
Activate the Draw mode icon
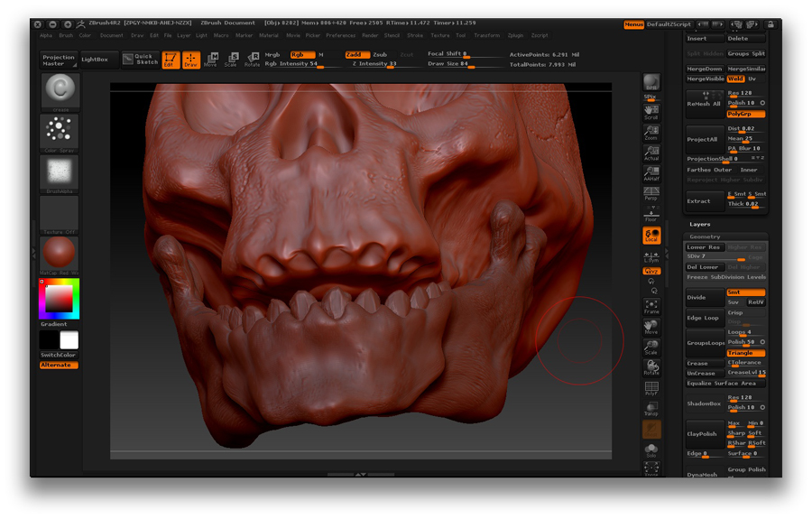pos(190,60)
